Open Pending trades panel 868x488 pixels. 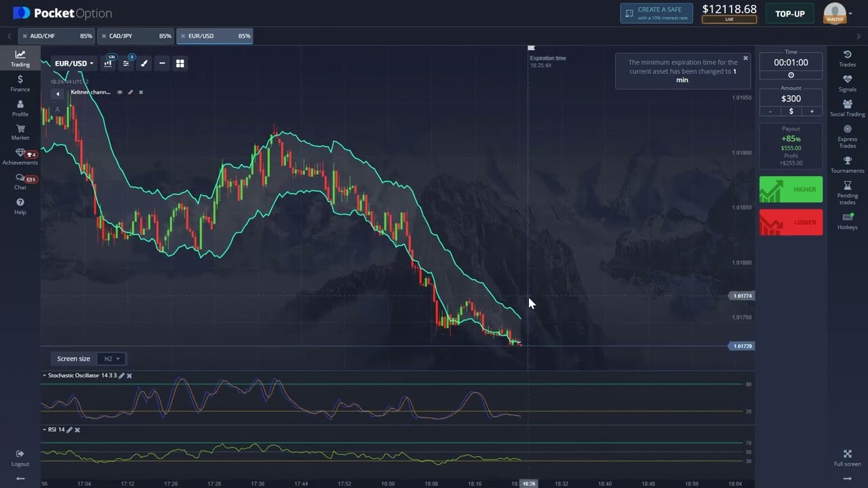click(x=847, y=192)
